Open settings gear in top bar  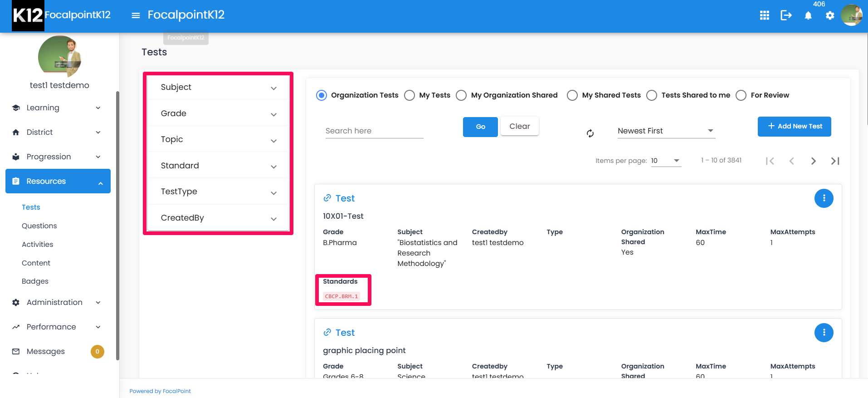pyautogui.click(x=830, y=15)
